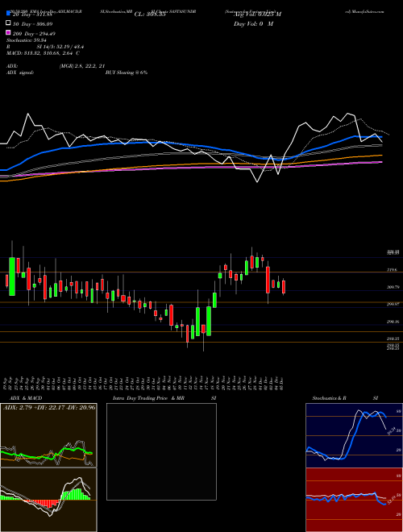Click the 'Stochastics & R' panel title

pos(329,398)
